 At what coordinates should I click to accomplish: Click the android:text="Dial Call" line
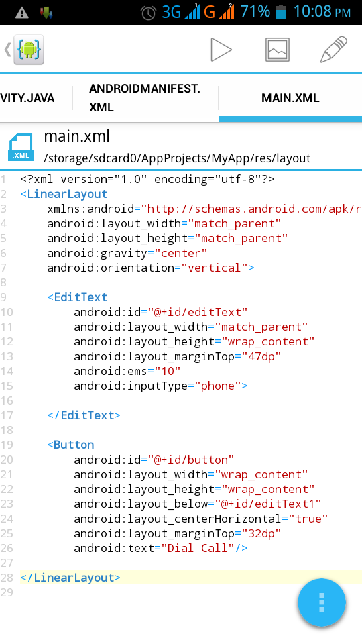click(x=161, y=548)
